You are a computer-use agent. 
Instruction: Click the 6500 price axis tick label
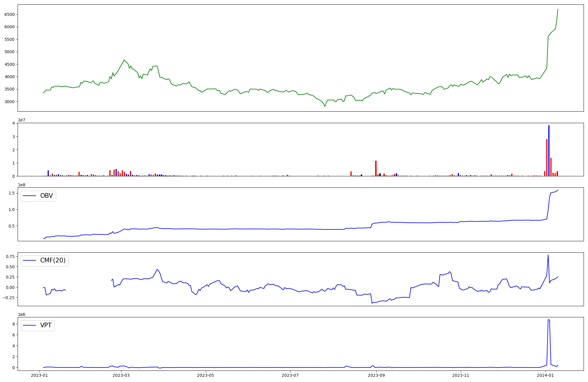10,14
